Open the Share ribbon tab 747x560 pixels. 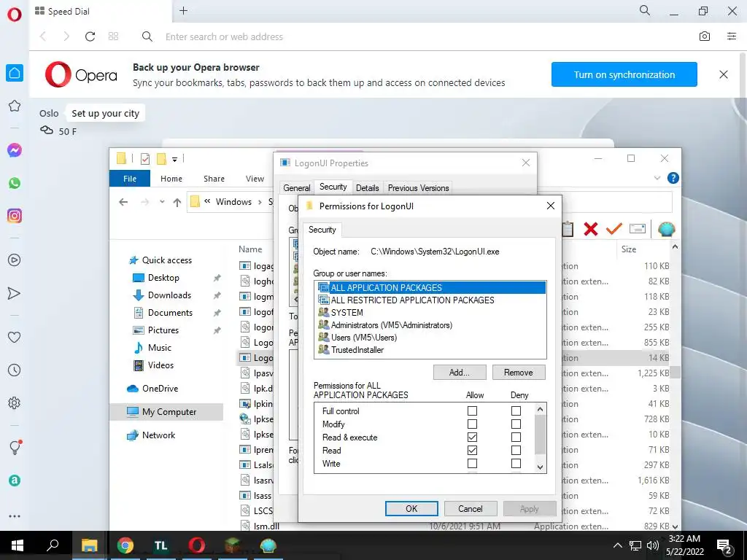pyautogui.click(x=214, y=179)
